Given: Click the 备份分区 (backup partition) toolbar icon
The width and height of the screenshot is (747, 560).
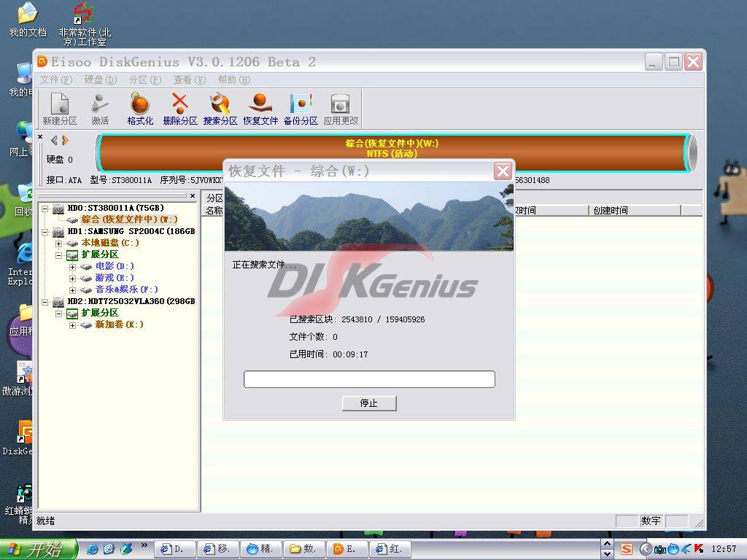Looking at the screenshot, I should point(301,109).
